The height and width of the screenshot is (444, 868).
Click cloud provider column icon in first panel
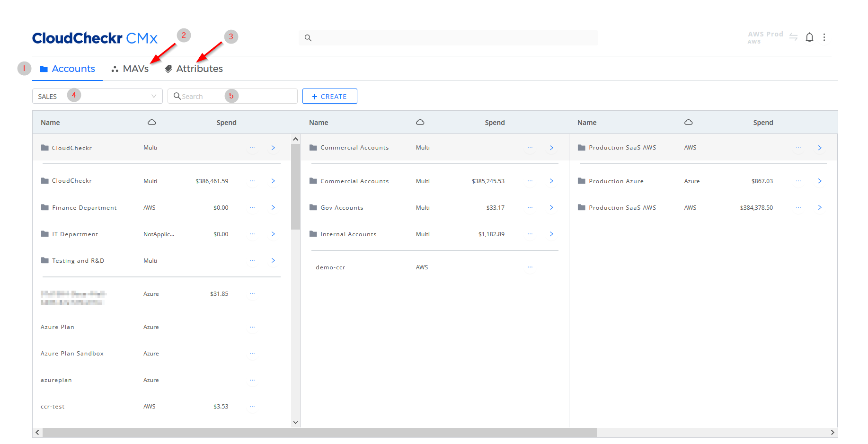(152, 122)
